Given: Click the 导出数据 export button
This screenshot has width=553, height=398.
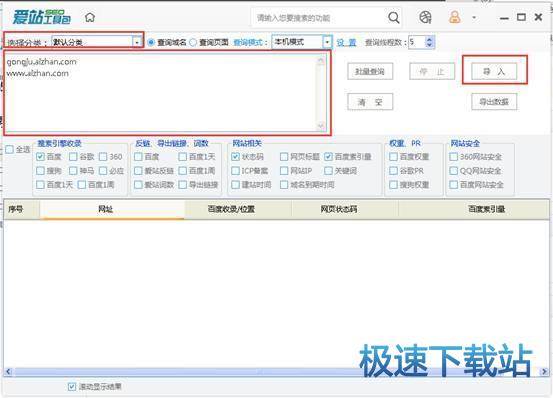Looking at the screenshot, I should click(x=494, y=102).
